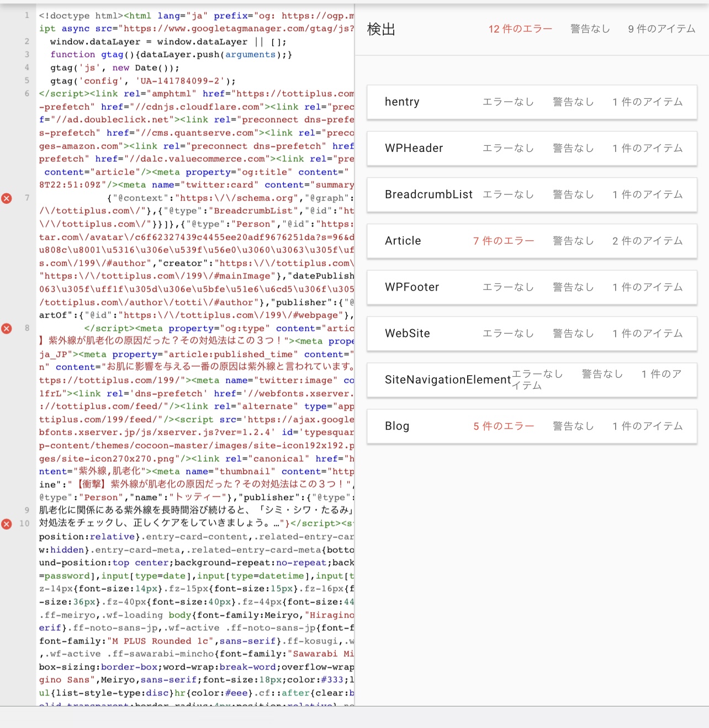Image resolution: width=709 pixels, height=728 pixels.
Task: Click the 警告なし label in the summary header
Action: pos(590,29)
